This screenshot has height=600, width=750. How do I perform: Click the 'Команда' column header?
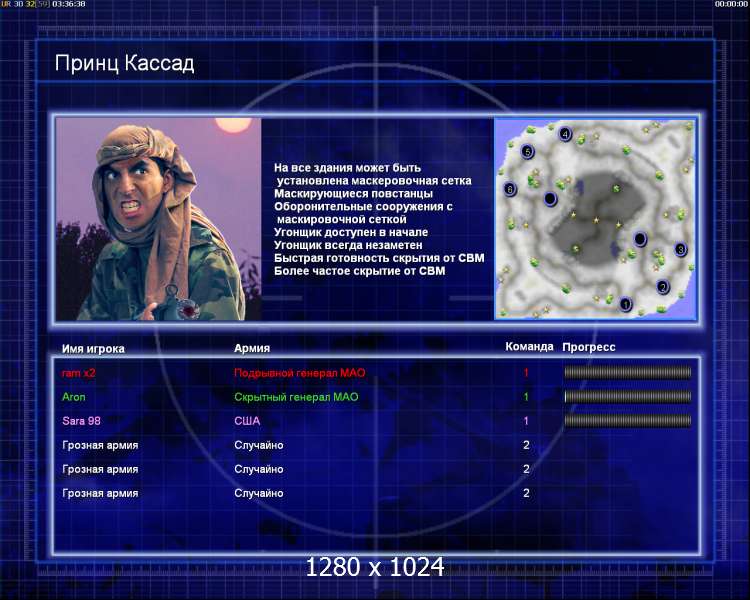coord(529,347)
